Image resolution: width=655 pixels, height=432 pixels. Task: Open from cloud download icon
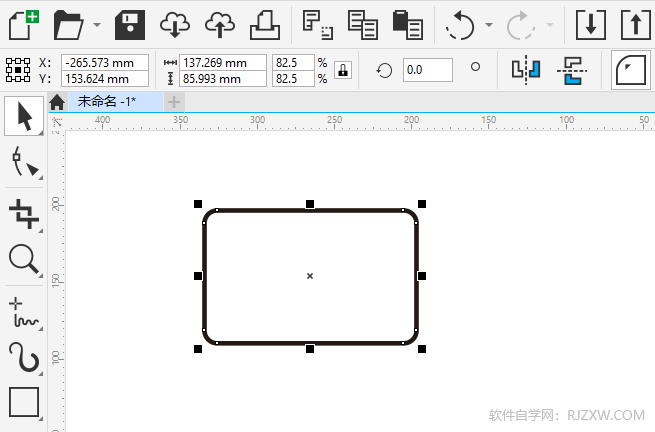[175, 25]
